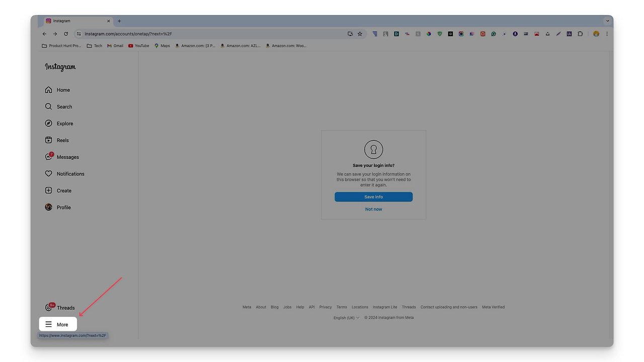Open the Explore page
This screenshot has height=362, width=644.
pos(59,124)
